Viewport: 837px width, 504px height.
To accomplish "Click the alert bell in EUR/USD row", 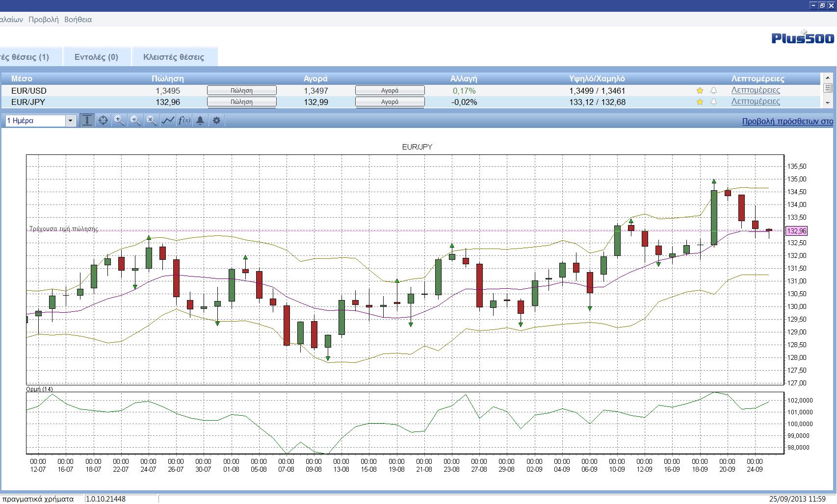I will (713, 90).
